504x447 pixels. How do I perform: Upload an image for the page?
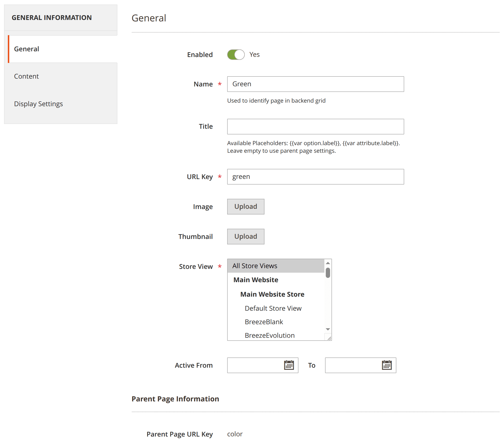coord(245,206)
